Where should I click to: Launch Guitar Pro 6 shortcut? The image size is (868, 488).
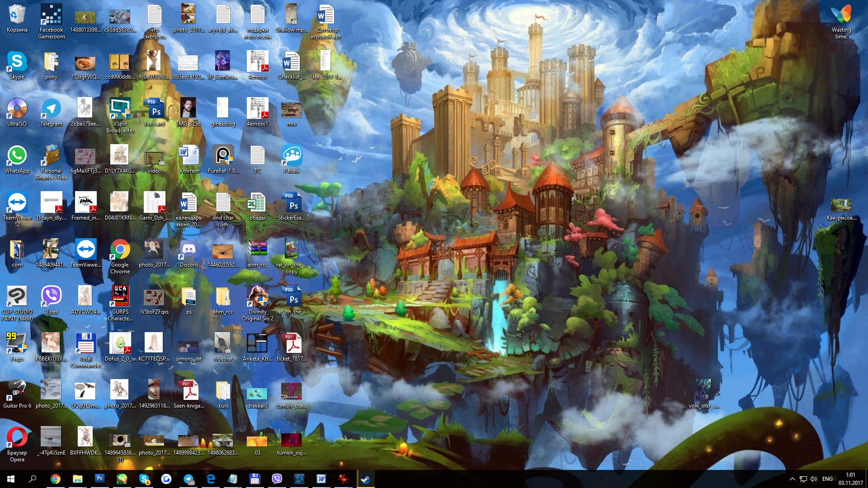pos(17,395)
